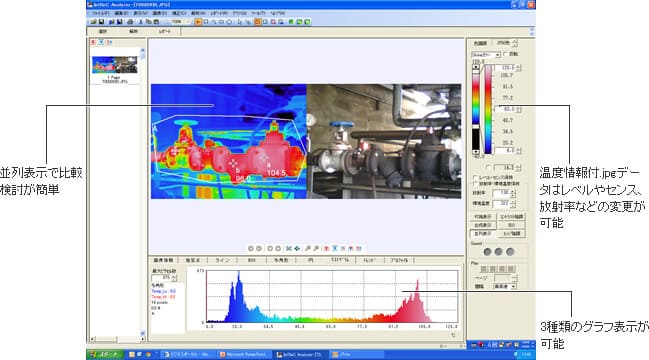Select the highlighted orange crosshair point tool
Viewport: 649px width, 360px height.
point(198,22)
